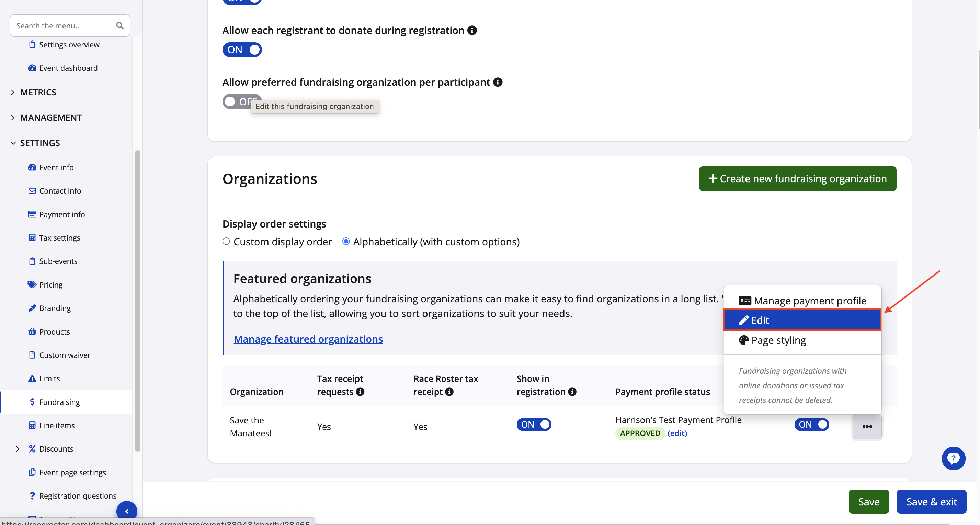The image size is (980, 525).
Task: Expand the Discounts submenu arrow
Action: (x=18, y=449)
